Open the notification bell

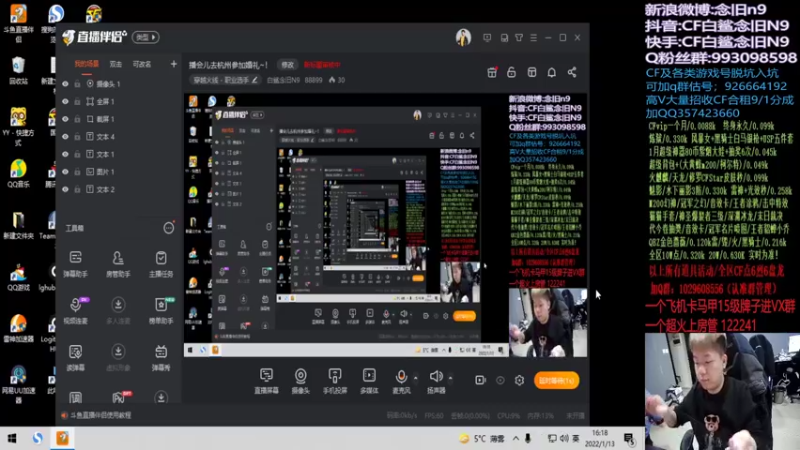(552, 72)
